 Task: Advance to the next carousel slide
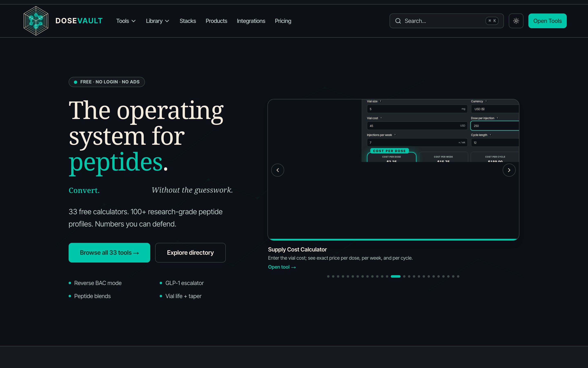pyautogui.click(x=509, y=170)
